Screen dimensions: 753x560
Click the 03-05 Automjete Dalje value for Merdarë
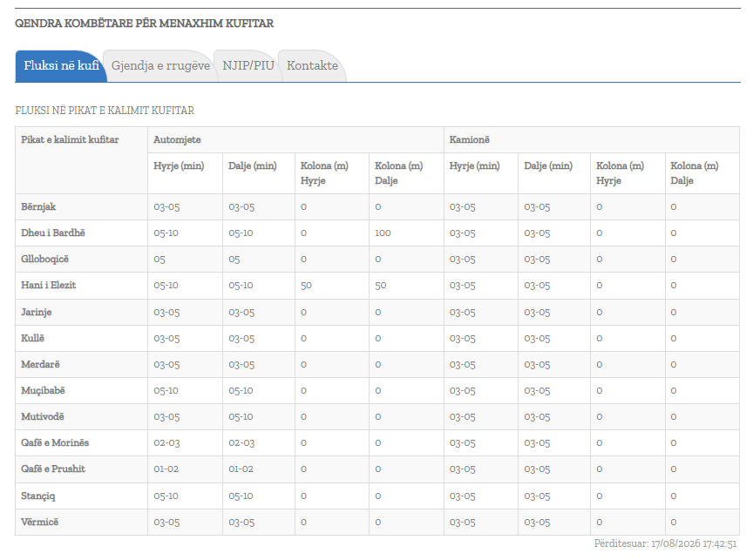241,365
